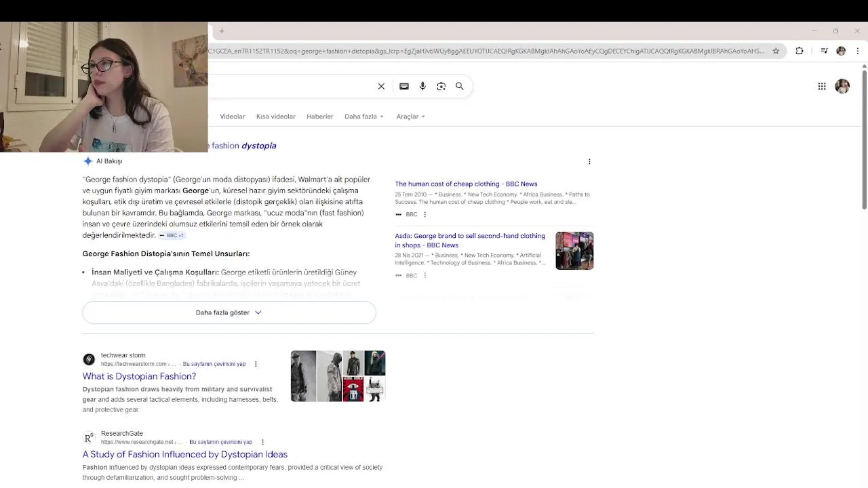Image resolution: width=868 pixels, height=488 pixels.
Task: Expand AI overview with Daha fazla göster
Action: [x=229, y=312]
